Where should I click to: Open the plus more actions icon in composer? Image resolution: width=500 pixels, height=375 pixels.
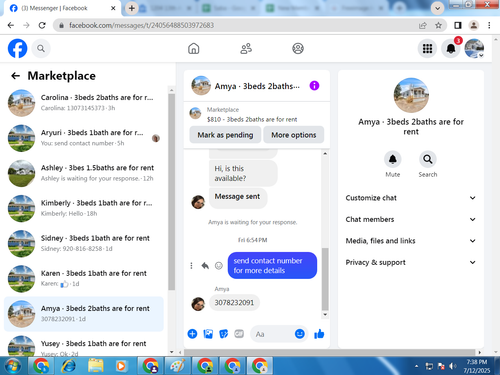[192, 334]
